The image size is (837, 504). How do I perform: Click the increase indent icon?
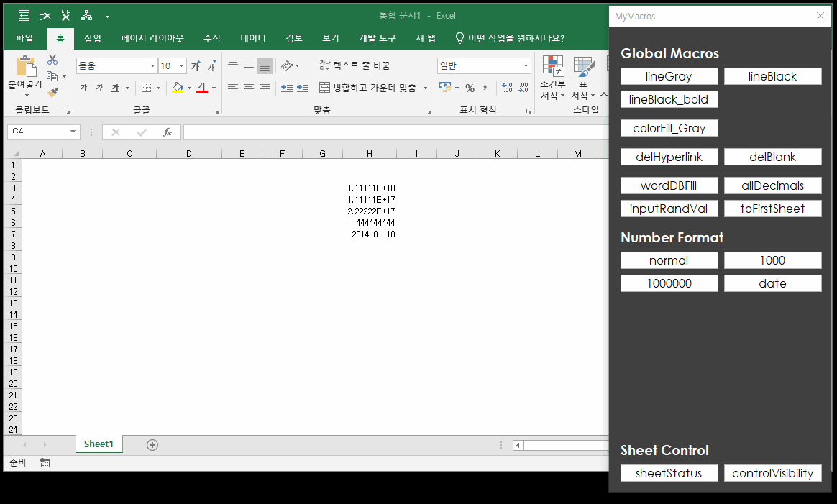pyautogui.click(x=303, y=88)
